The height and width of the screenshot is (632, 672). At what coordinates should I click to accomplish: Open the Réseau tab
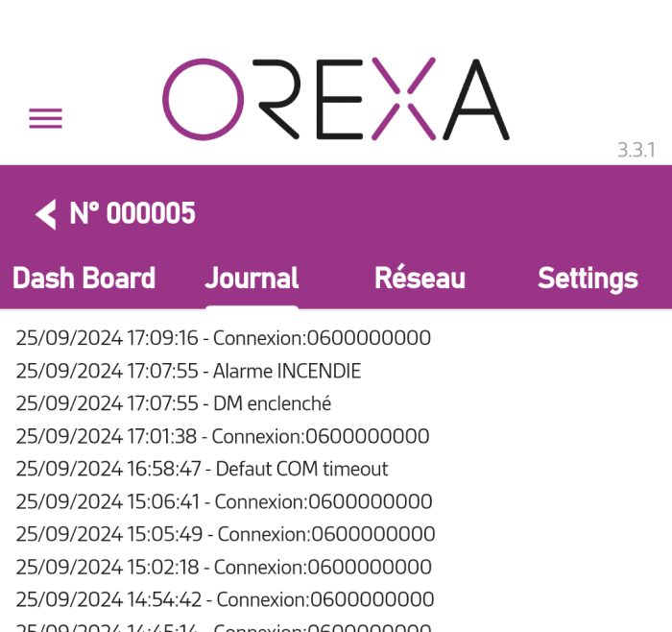pos(420,279)
